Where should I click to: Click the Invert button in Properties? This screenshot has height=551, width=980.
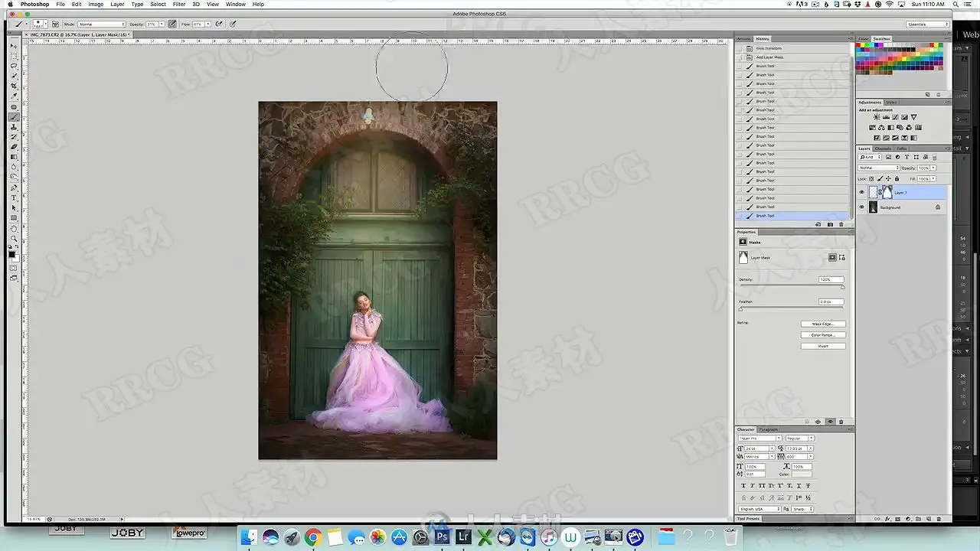point(823,346)
